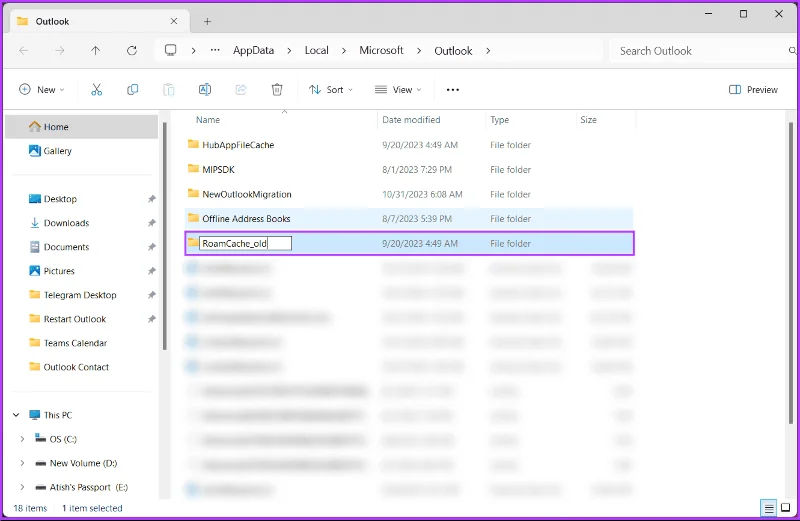Viewport: 800px width, 521px height.
Task: Click the Paste clipboard icon
Action: 168,90
